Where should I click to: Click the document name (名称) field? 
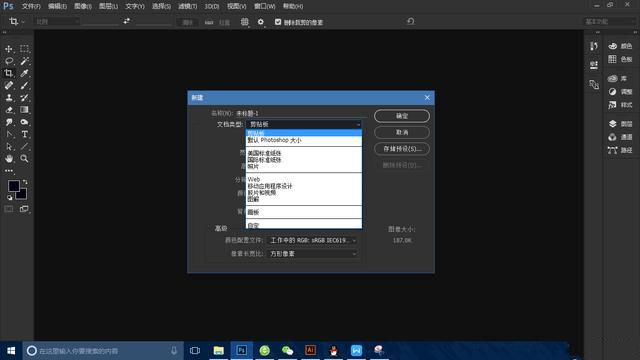pos(301,113)
